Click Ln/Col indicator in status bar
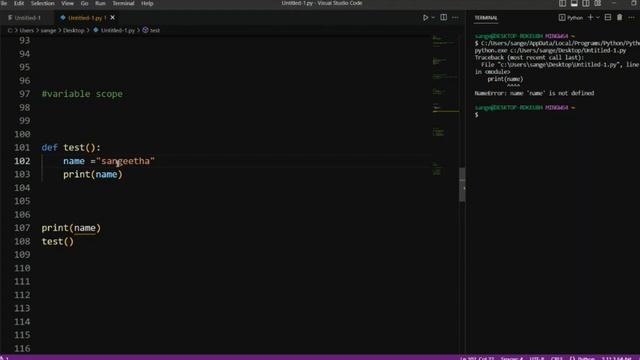Image resolution: width=640 pixels, height=360 pixels. (x=477, y=358)
